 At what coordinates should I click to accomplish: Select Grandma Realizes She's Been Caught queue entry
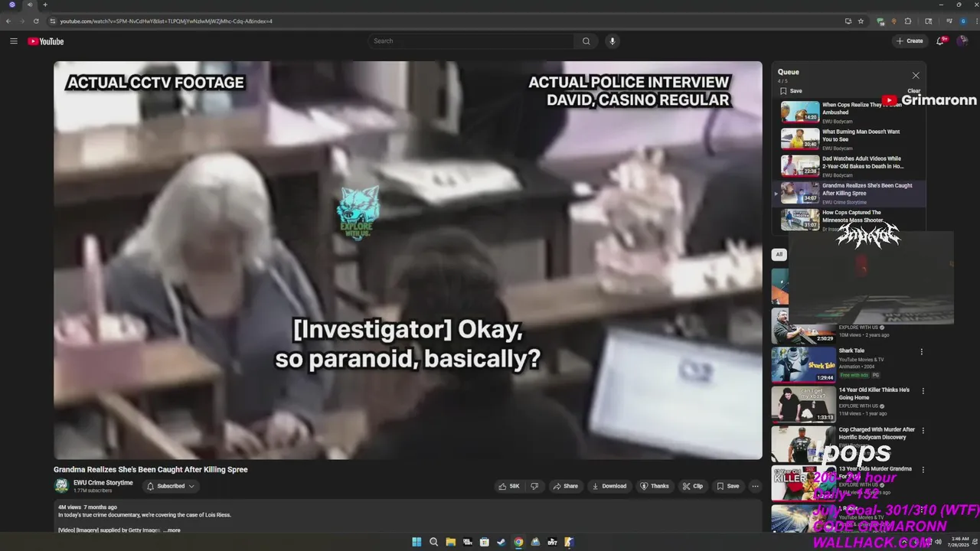(848, 193)
